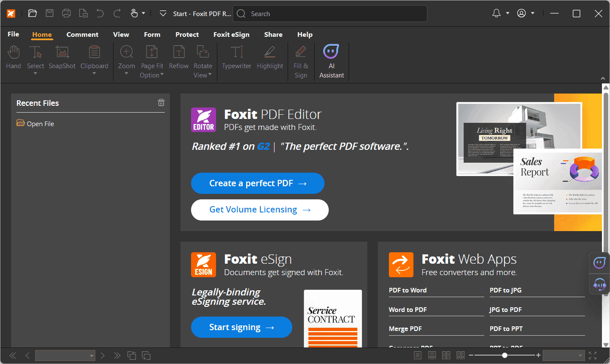Switch to the Comment tab
Image resolution: width=610 pixels, height=364 pixels.
click(x=82, y=35)
